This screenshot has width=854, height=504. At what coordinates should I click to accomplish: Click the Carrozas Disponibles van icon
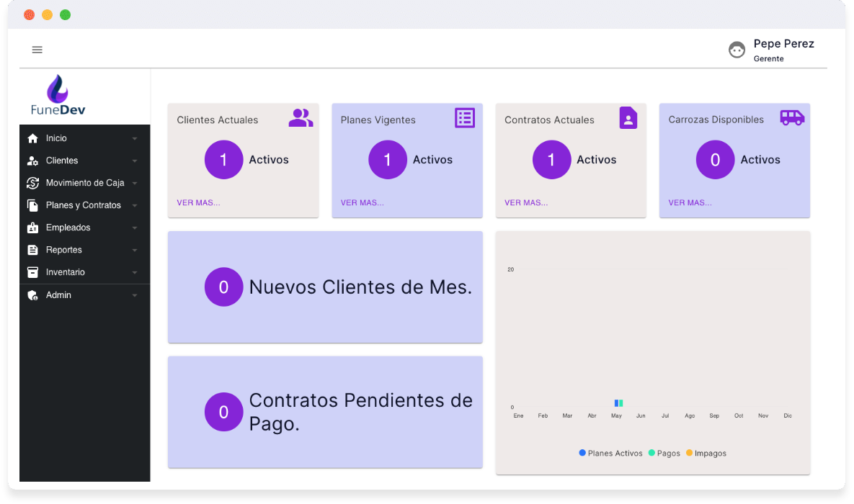(x=792, y=117)
